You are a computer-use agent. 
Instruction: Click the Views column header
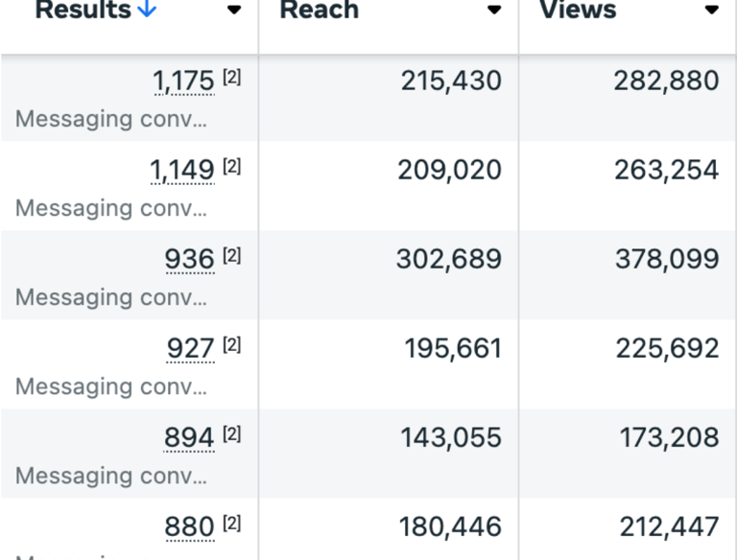coord(578,10)
